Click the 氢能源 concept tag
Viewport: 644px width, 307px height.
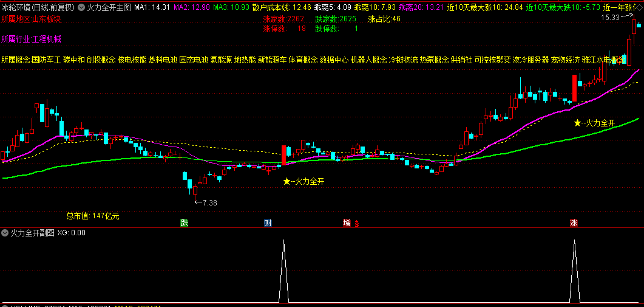coord(222,60)
